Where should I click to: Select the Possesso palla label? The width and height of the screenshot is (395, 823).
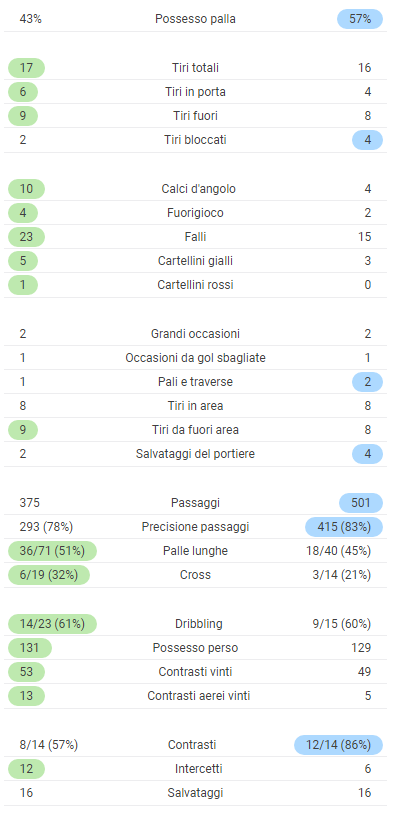coord(195,19)
